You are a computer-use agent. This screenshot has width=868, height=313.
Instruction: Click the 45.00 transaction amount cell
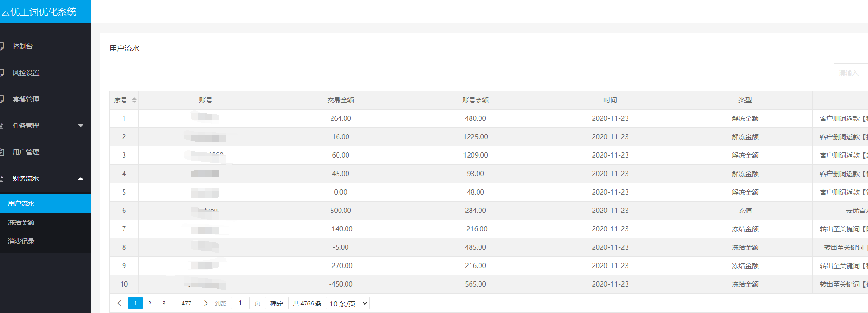340,174
